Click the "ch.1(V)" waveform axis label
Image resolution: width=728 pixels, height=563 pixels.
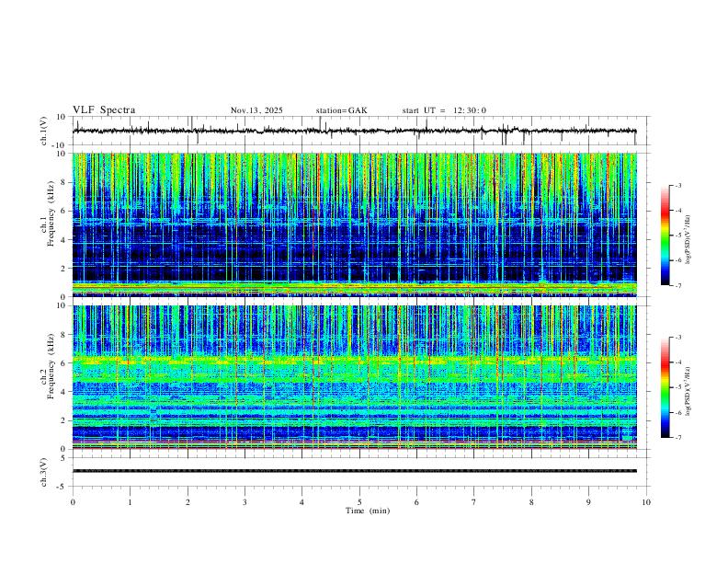43,131
